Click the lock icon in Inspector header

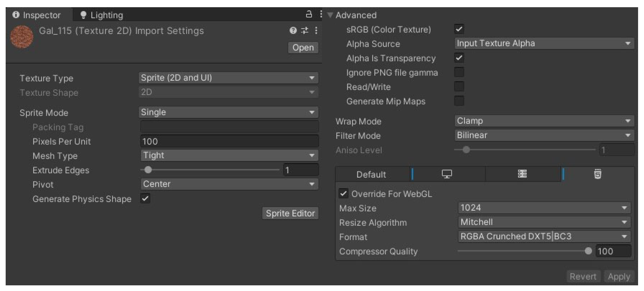[x=309, y=14]
